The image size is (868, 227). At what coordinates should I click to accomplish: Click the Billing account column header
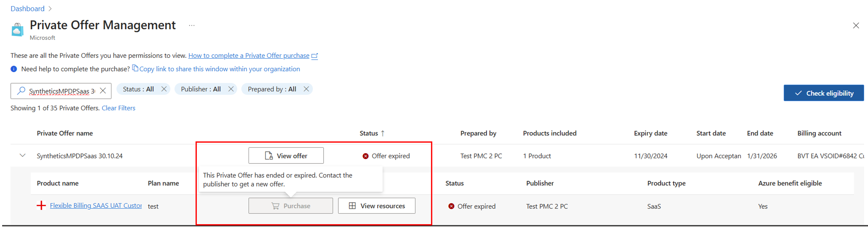tap(819, 133)
